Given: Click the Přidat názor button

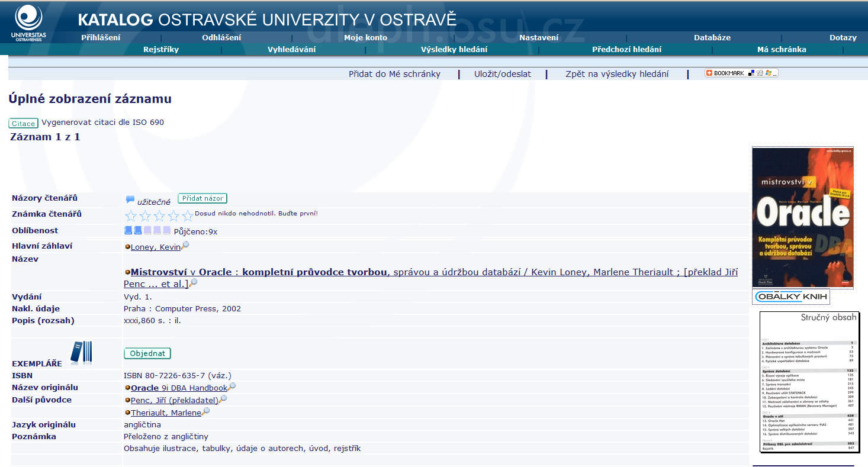Looking at the screenshot, I should (202, 198).
